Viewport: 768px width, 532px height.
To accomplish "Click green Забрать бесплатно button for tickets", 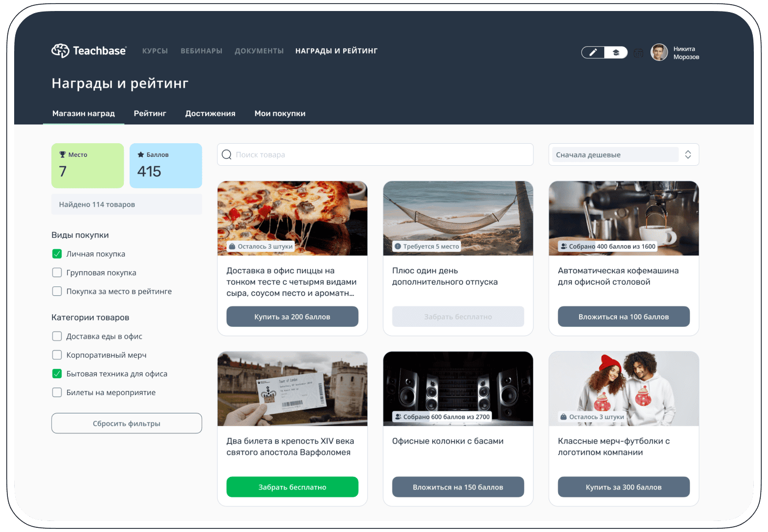I will coord(292,487).
